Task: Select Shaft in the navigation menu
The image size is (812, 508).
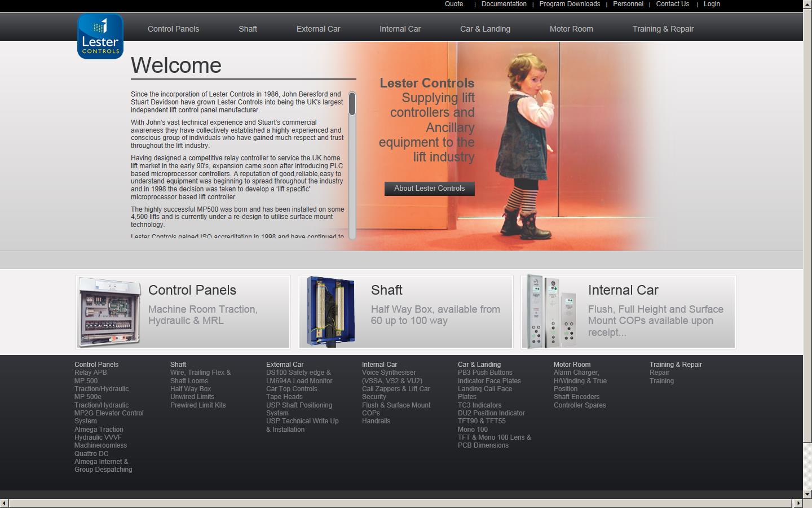Action: pos(248,29)
